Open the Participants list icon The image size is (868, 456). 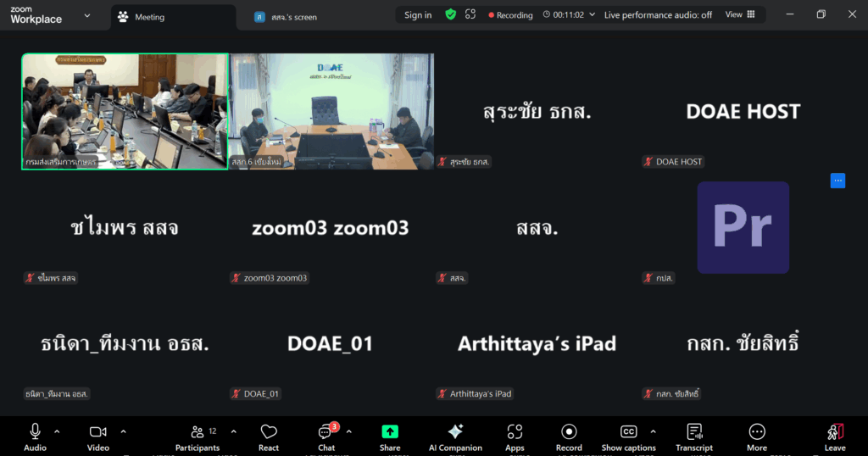pyautogui.click(x=198, y=432)
